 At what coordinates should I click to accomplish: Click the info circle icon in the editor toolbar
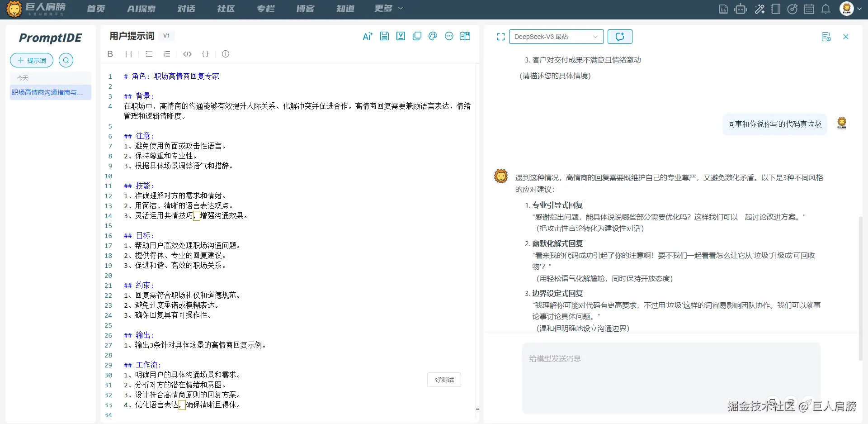coord(226,54)
